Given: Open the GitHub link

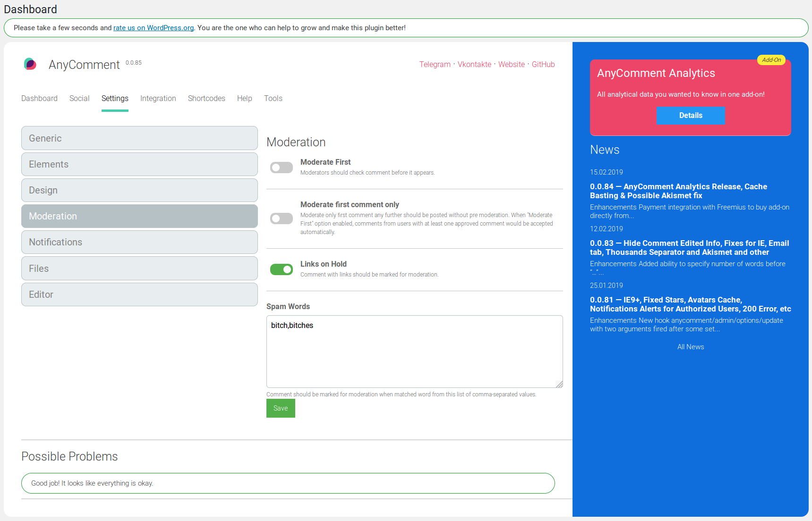Looking at the screenshot, I should pyautogui.click(x=543, y=64).
